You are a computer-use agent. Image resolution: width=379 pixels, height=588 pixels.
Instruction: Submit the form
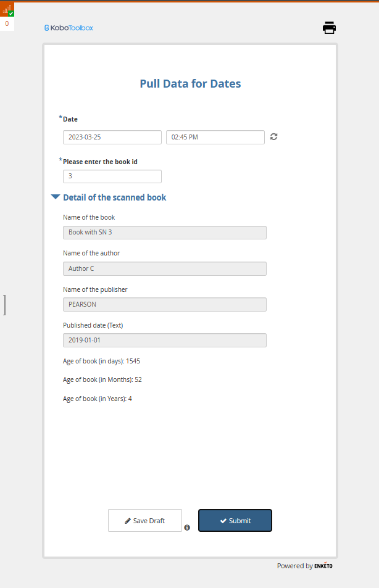(x=235, y=520)
